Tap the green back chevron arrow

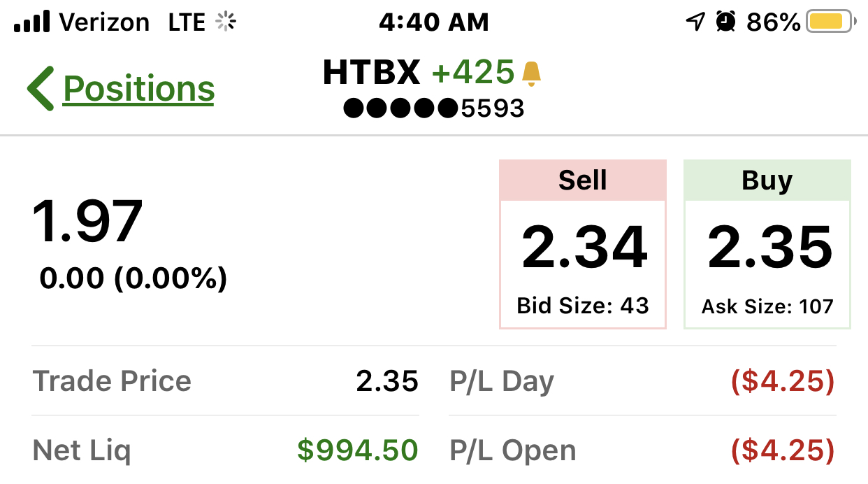(41, 89)
